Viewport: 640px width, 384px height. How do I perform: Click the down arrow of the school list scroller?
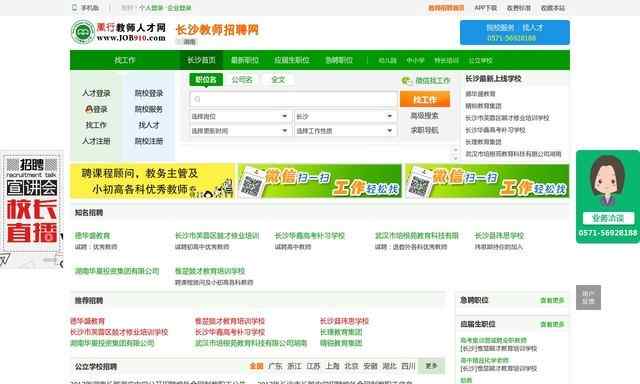tap(456, 158)
